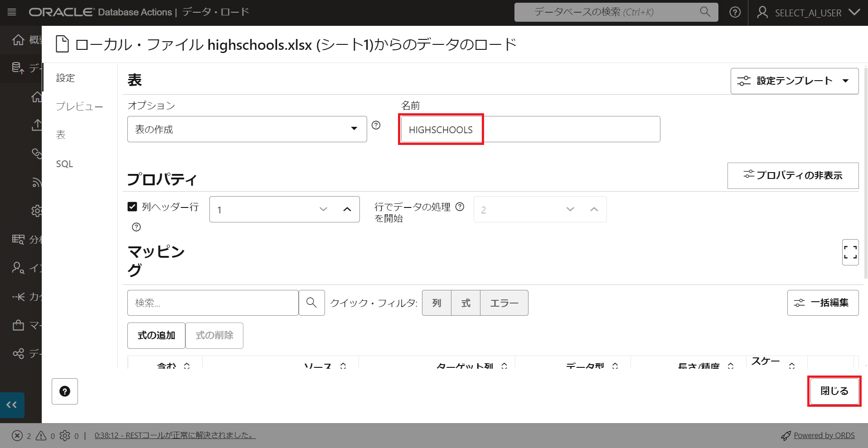Uncheck the 列ヘッダー行 checkbox
This screenshot has height=448, width=868.
[x=132, y=207]
